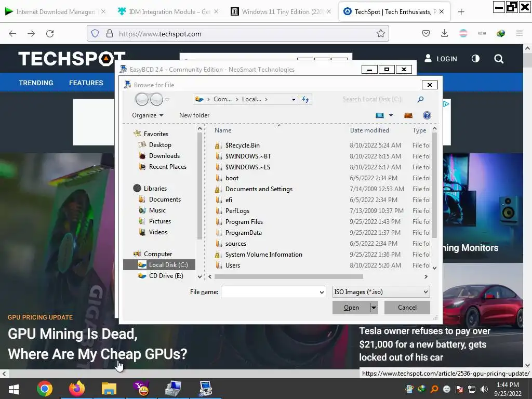Click the Search Local Disk (C:) field
532x399 pixels.
pyautogui.click(x=371, y=99)
